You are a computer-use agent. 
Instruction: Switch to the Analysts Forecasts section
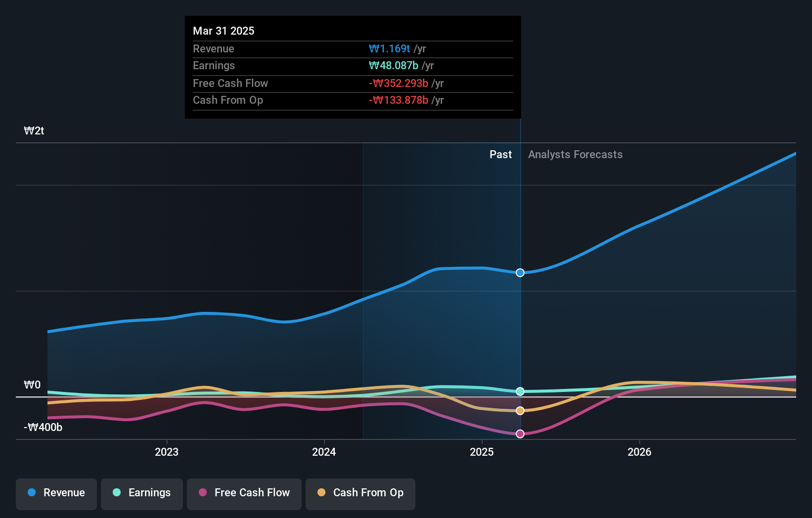point(575,154)
